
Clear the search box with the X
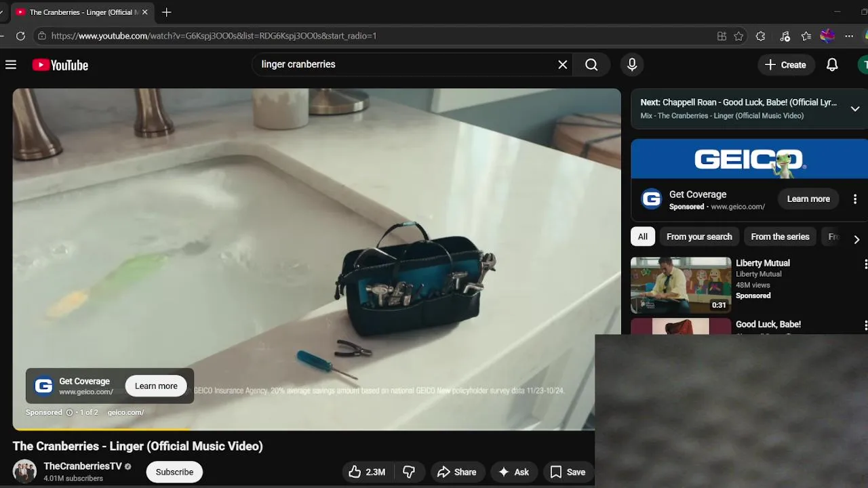click(562, 64)
